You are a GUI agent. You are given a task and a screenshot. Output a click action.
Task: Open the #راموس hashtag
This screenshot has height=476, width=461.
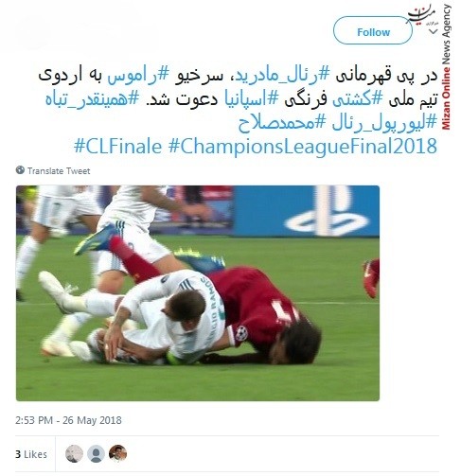tap(138, 77)
